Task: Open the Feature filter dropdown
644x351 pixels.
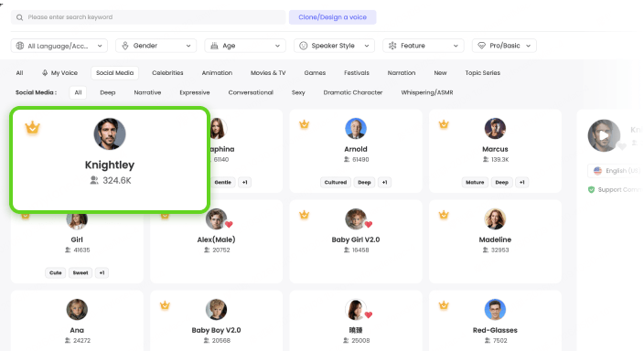Action: pos(423,46)
